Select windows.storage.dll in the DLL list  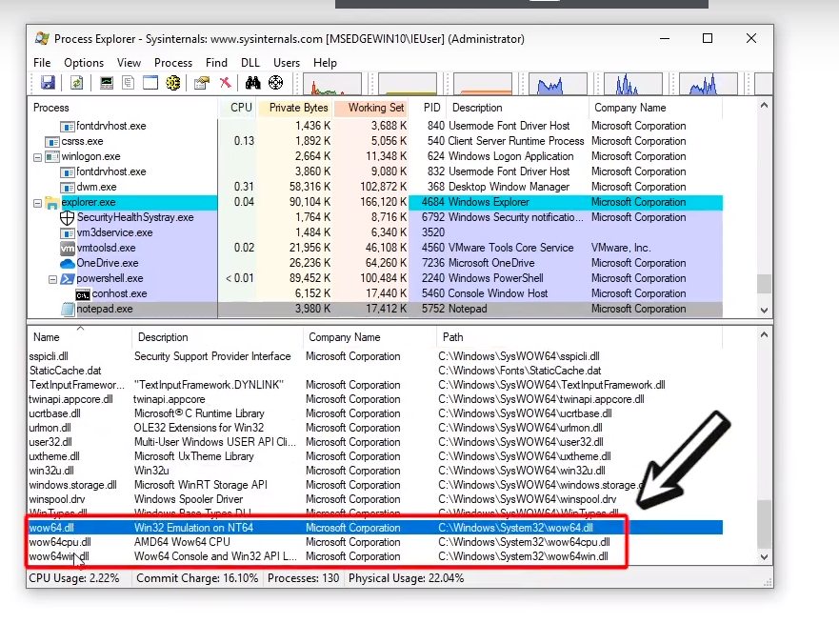point(375,485)
